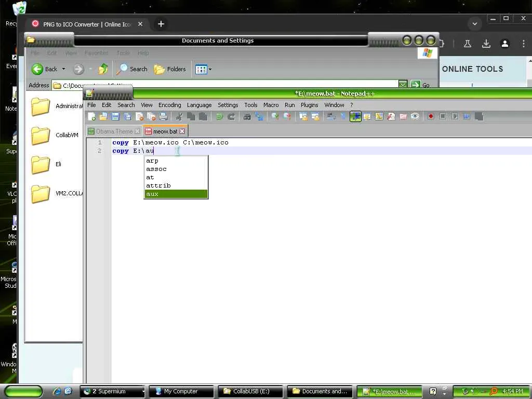Save meow.bat using the floppy disk icon
The width and height of the screenshot is (532, 399).
115,117
